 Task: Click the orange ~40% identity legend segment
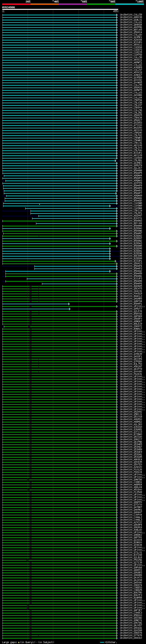pos(45,4)
